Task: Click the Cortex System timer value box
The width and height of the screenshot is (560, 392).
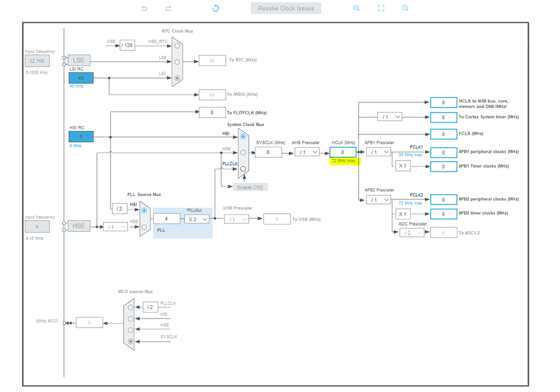Action: click(443, 118)
